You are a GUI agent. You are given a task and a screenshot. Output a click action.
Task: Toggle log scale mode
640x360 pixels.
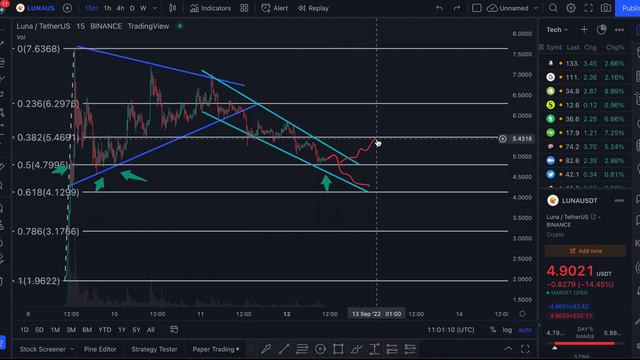pos(507,330)
